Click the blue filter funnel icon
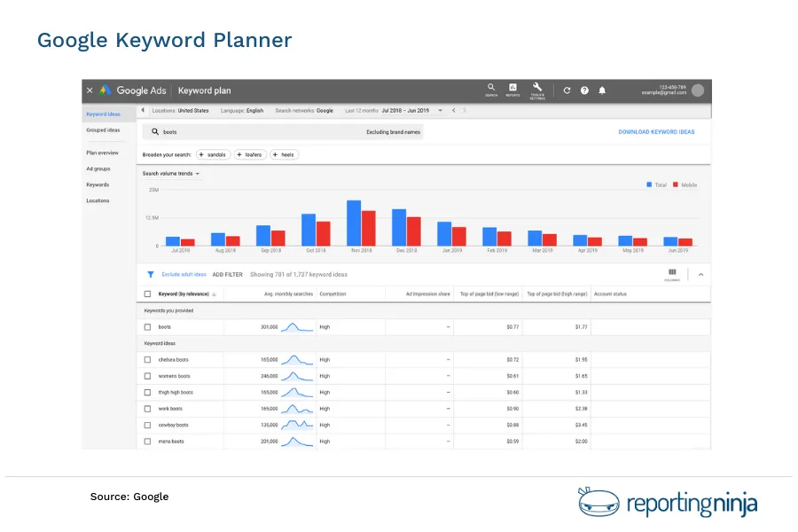 point(151,274)
